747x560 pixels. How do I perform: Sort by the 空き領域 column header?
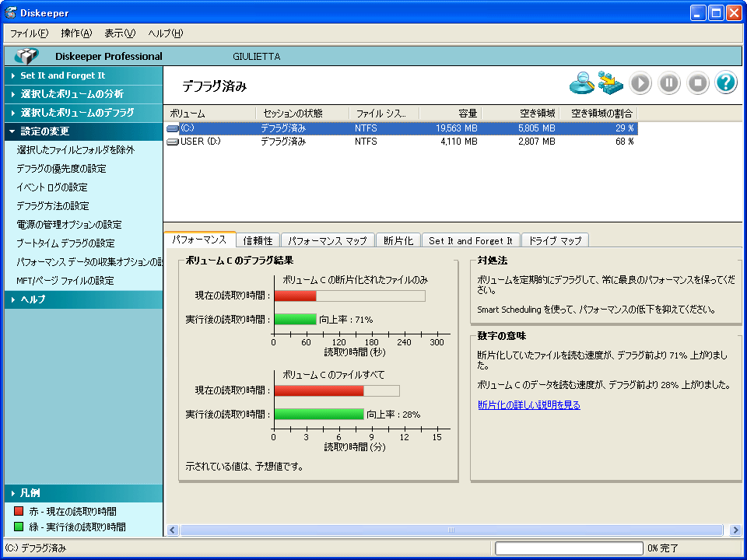(x=521, y=114)
